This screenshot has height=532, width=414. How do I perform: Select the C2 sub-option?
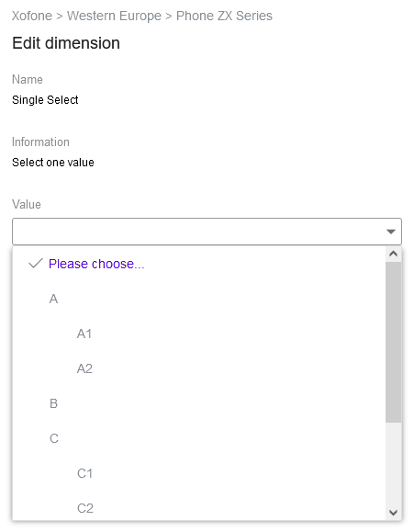coord(199,508)
